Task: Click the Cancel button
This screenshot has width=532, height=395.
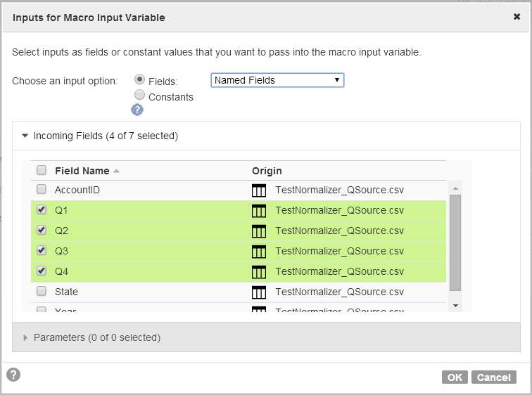Action: tap(494, 377)
